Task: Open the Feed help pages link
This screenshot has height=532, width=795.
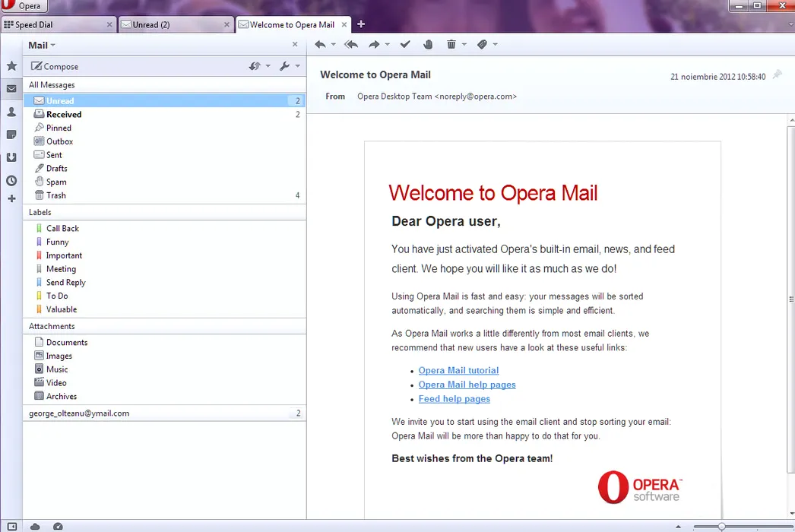Action: pyautogui.click(x=455, y=398)
